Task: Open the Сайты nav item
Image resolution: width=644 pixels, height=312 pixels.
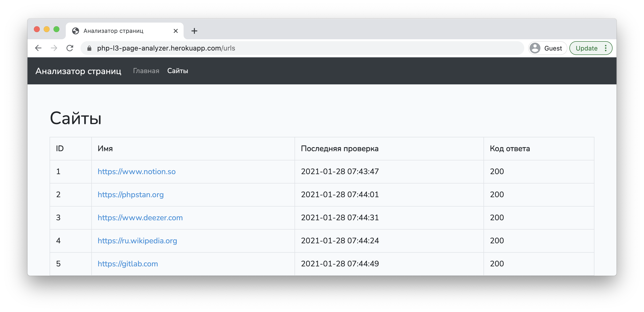Action: [x=177, y=71]
